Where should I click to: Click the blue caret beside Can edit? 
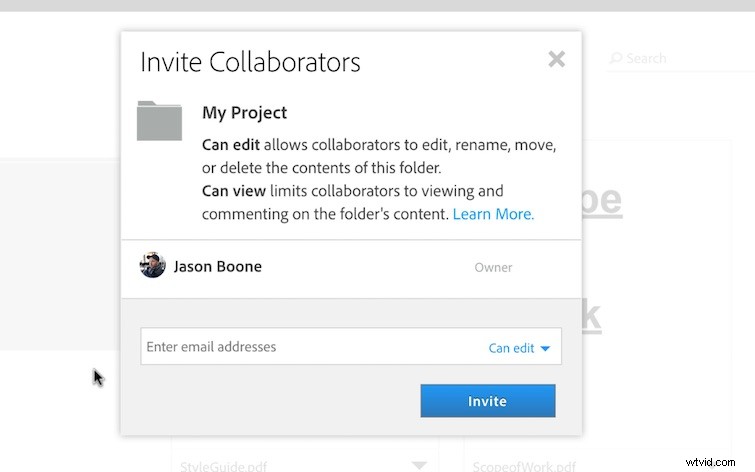(x=545, y=348)
